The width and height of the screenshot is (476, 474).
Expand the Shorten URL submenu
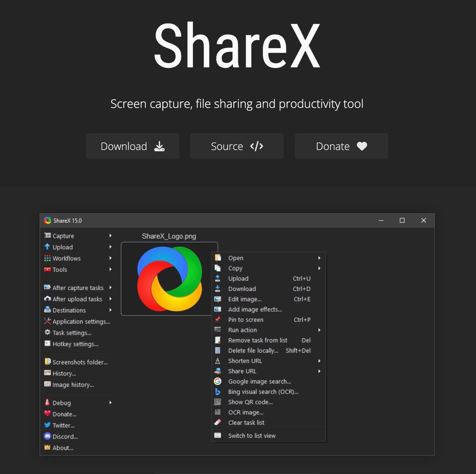pos(319,361)
